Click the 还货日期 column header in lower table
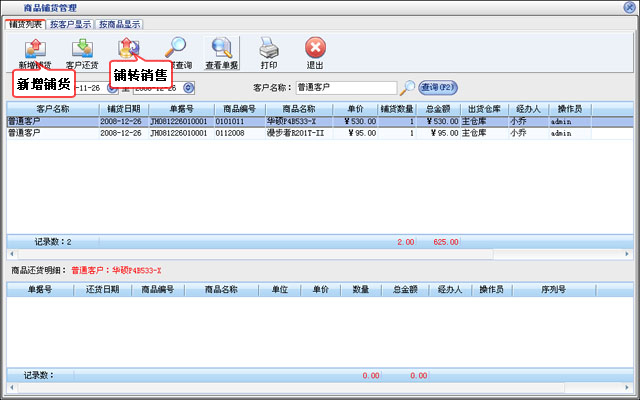The height and width of the screenshot is (400, 640). click(102, 289)
